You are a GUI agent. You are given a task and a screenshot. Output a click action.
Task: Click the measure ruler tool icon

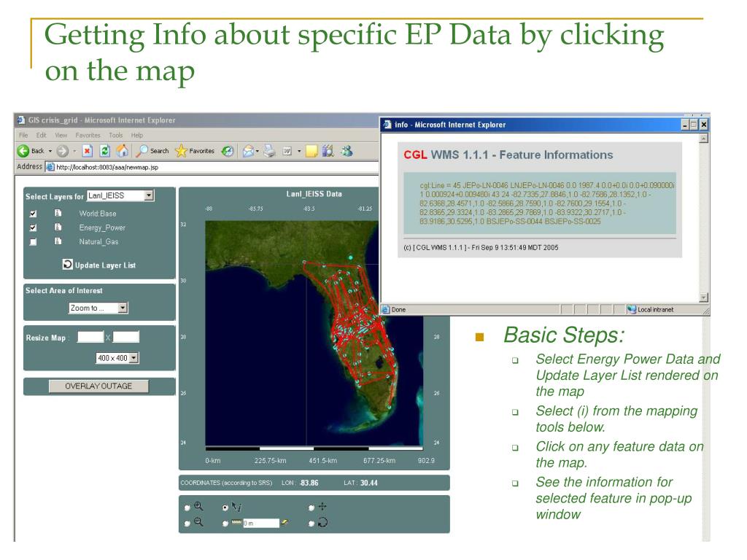237,523
